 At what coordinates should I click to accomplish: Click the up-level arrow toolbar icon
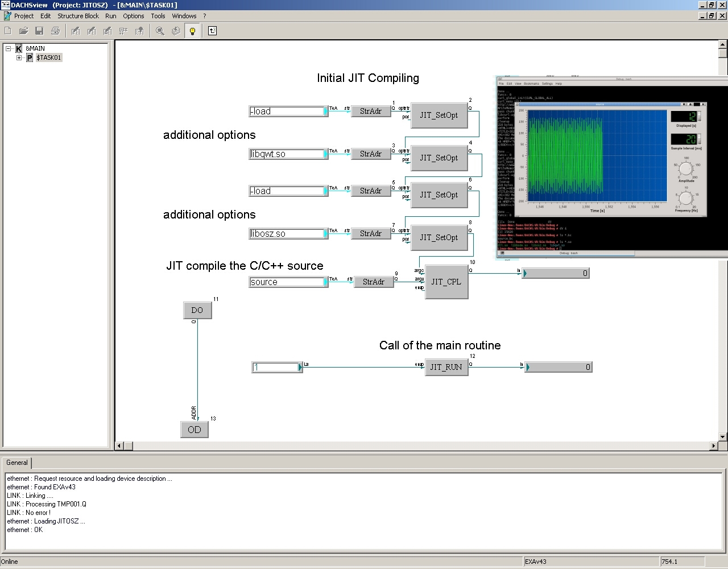(212, 31)
